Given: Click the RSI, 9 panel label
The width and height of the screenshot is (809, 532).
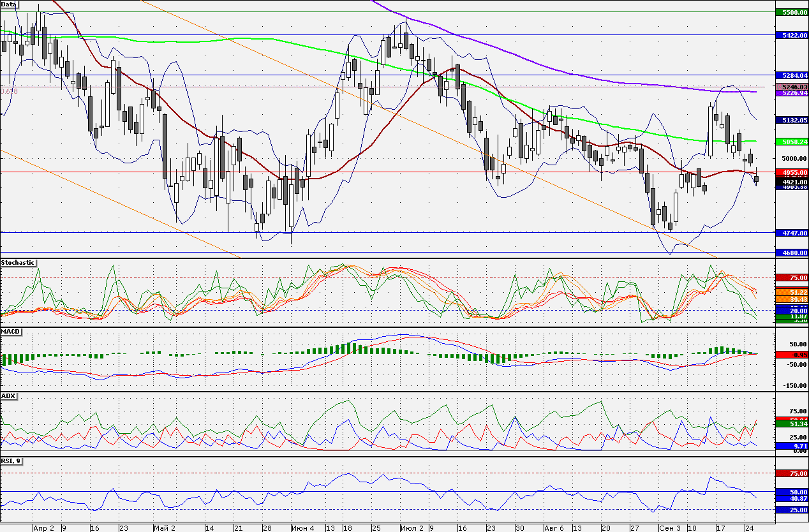Looking at the screenshot, I should click(12, 461).
